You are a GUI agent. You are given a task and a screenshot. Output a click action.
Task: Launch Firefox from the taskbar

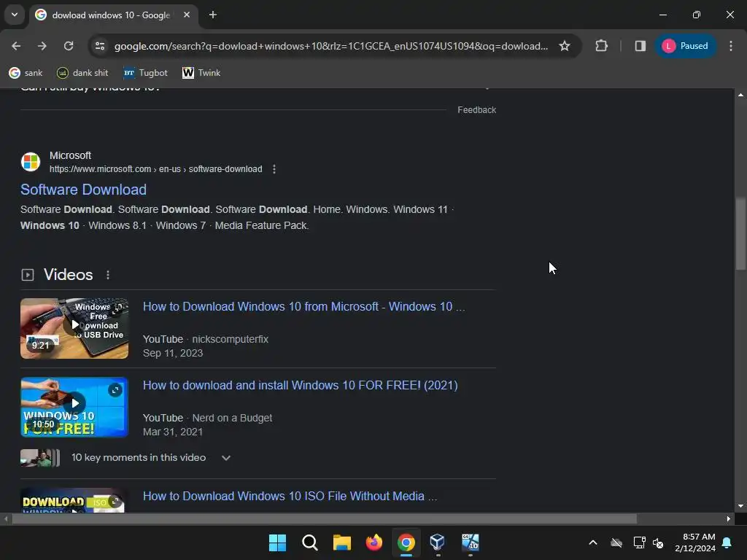[374, 542]
